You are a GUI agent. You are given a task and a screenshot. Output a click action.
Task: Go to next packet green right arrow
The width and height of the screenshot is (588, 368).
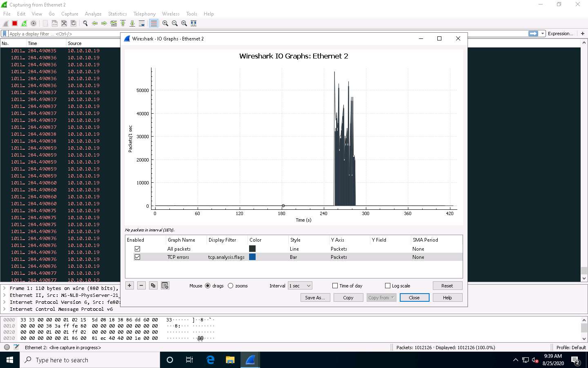coord(104,23)
